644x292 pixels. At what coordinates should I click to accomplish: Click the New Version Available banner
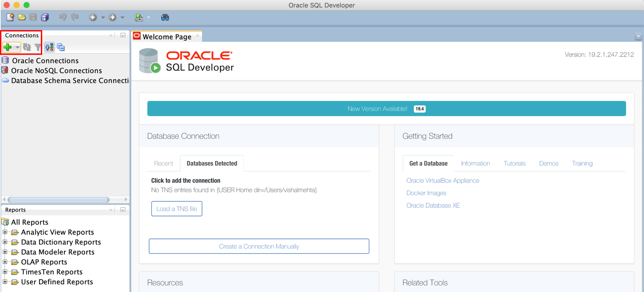386,109
